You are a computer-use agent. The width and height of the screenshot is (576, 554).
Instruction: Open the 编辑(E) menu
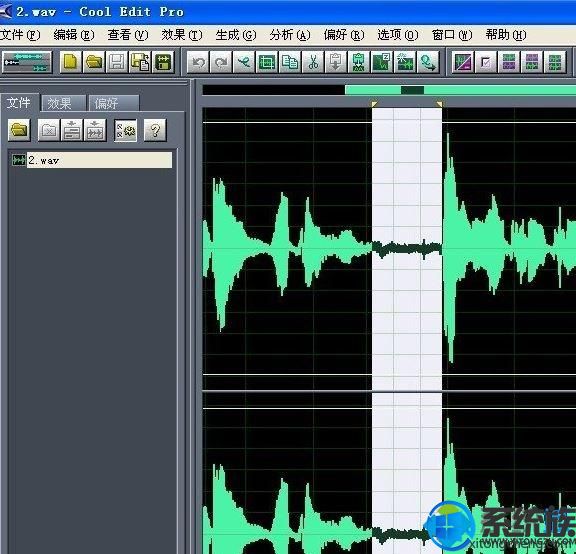[74, 35]
